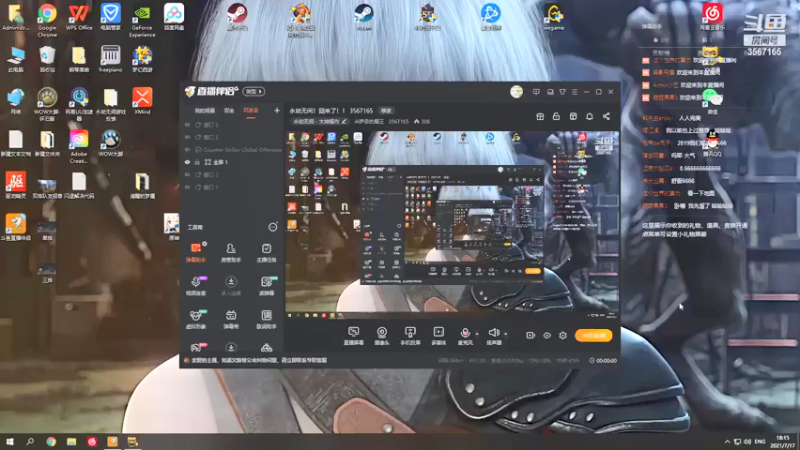This screenshot has height=450, width=800.
Task: Click the taskbar search magnifier
Action: pyautogui.click(x=30, y=441)
